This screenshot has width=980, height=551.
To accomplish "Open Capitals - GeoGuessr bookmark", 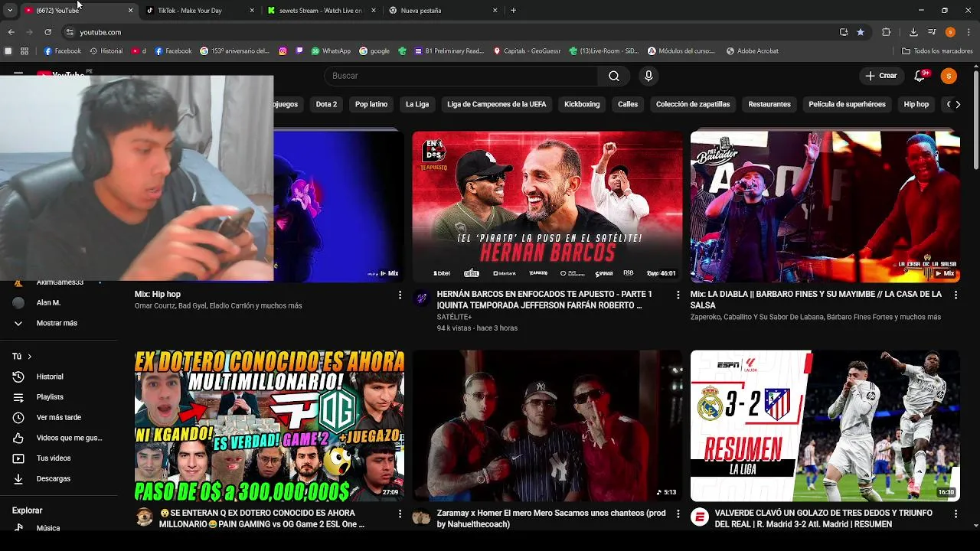I will click(527, 51).
